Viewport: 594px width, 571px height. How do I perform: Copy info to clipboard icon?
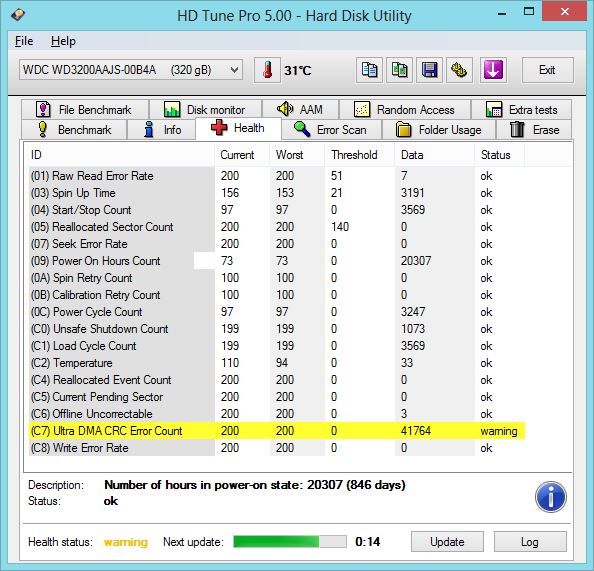point(369,70)
